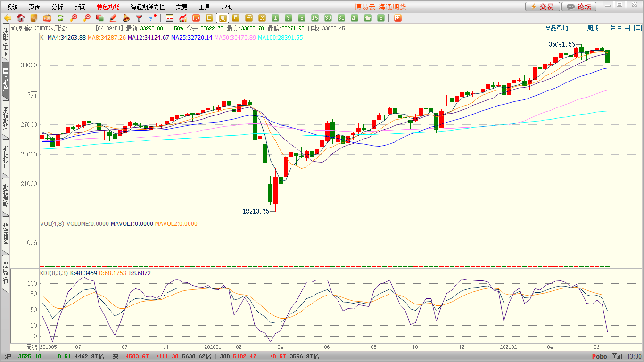Open the alert bell icon
This screenshot has width=644, height=362.
pyautogui.click(x=126, y=18)
